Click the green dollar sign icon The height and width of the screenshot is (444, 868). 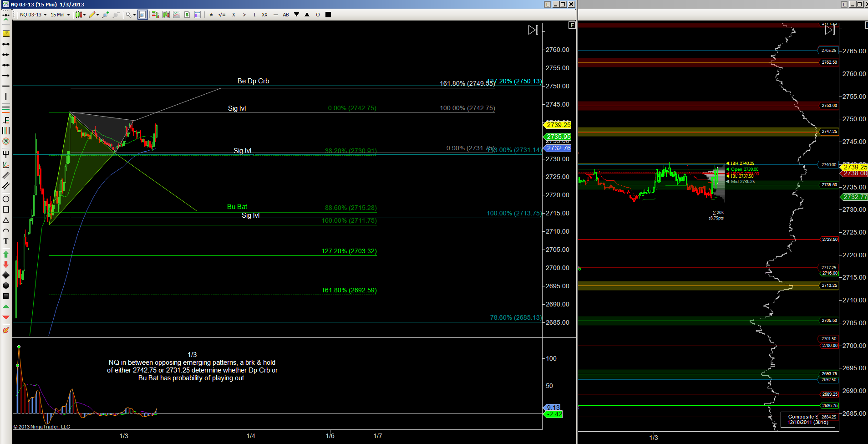click(x=187, y=15)
